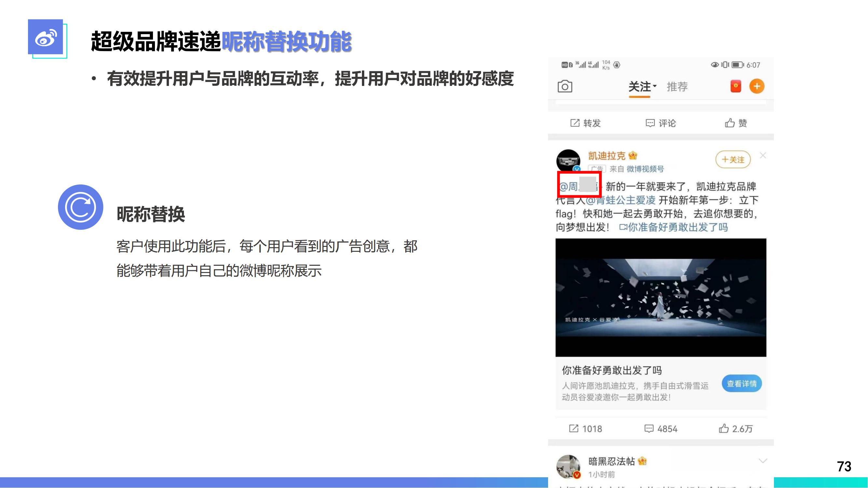
Task: Open the 暗黑忍法帖 avatar
Action: click(x=569, y=467)
